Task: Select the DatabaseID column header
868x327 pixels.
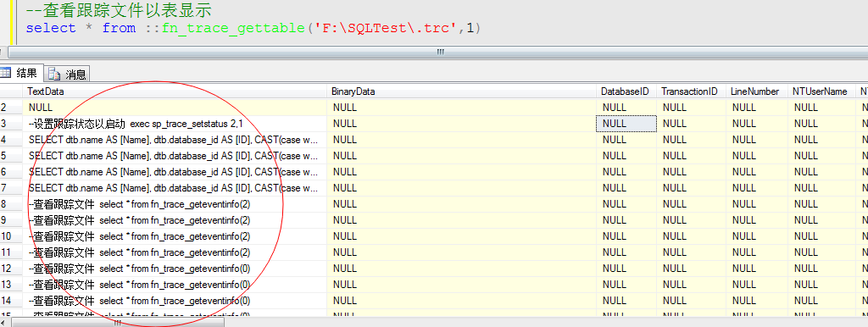Action: pyautogui.click(x=626, y=91)
